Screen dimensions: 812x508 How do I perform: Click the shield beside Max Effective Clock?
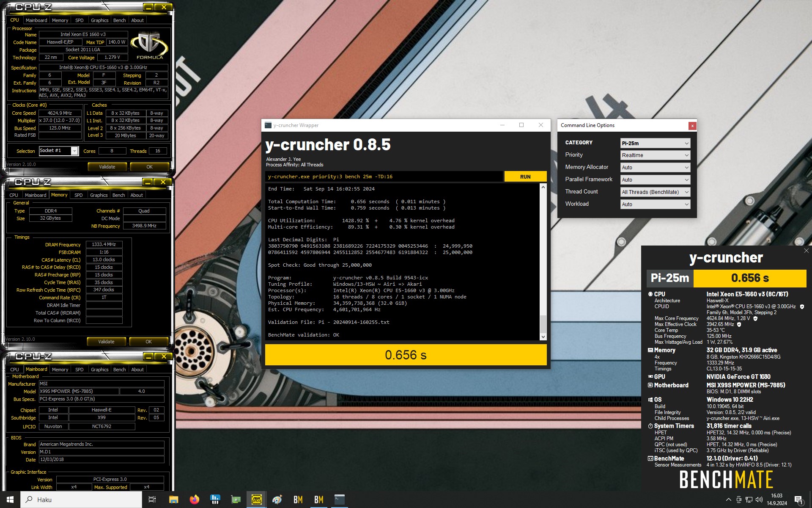(739, 324)
